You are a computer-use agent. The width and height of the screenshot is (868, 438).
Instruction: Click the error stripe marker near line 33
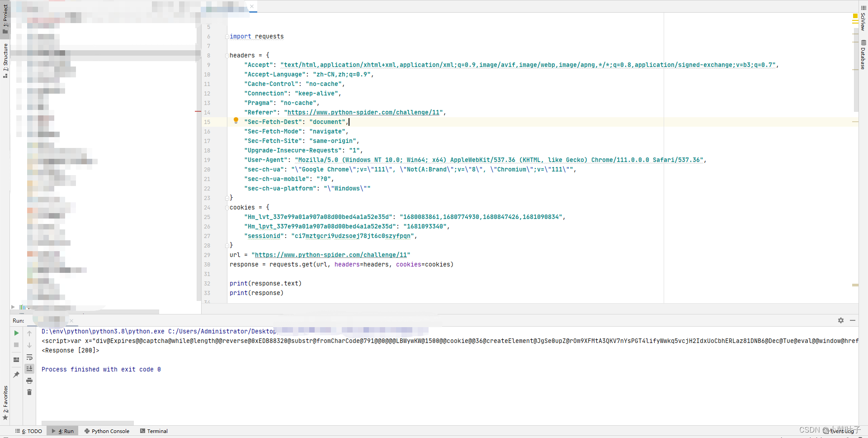855,285
